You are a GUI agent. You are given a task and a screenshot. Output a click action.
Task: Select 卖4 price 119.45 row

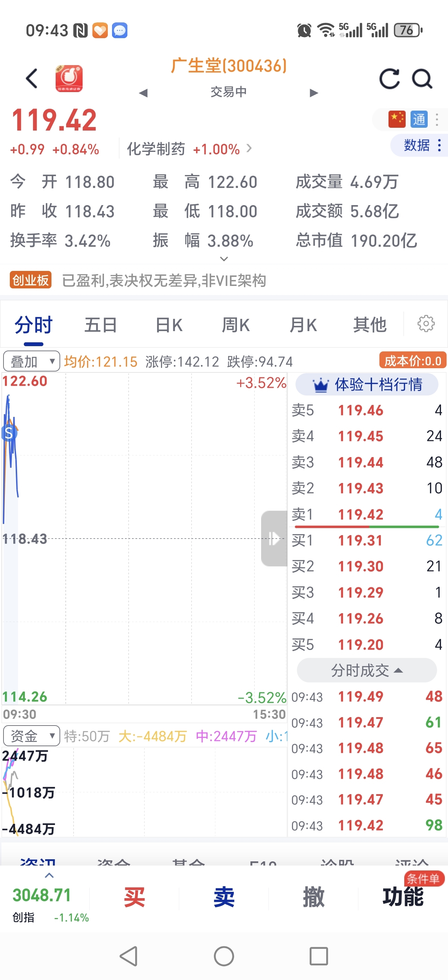tap(366, 436)
